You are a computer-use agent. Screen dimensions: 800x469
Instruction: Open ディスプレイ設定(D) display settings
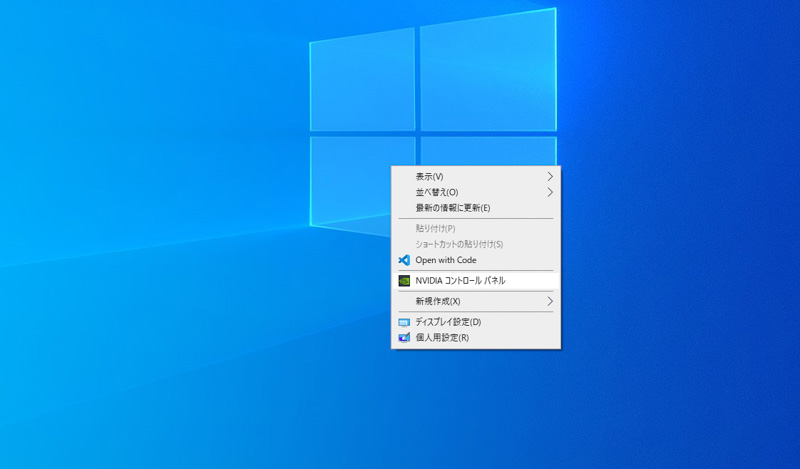[x=476, y=323]
